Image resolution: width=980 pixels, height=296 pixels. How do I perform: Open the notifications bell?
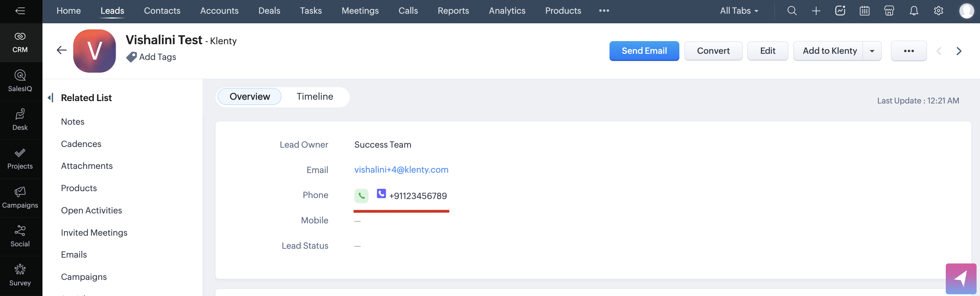coord(914,11)
